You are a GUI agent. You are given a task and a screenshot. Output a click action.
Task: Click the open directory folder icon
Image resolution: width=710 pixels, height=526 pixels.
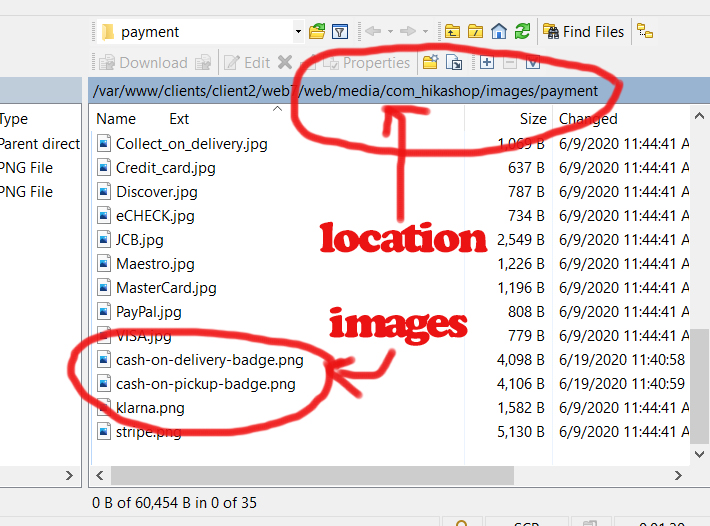click(x=317, y=31)
